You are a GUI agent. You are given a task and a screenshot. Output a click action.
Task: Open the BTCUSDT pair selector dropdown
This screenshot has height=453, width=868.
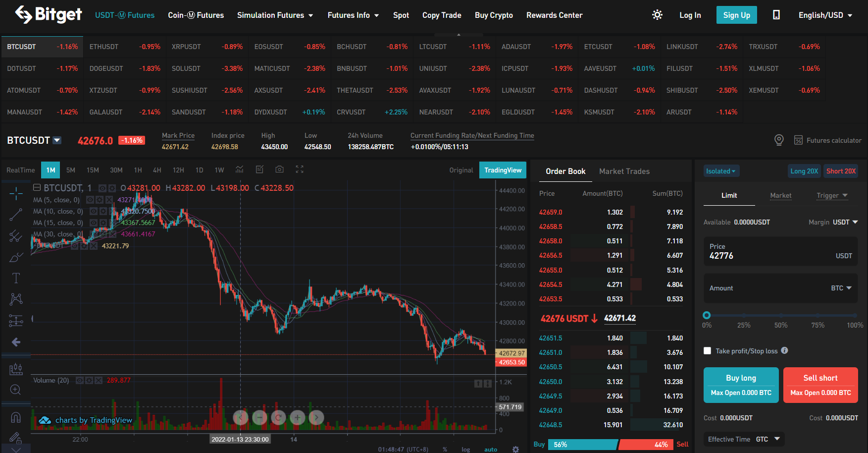57,140
